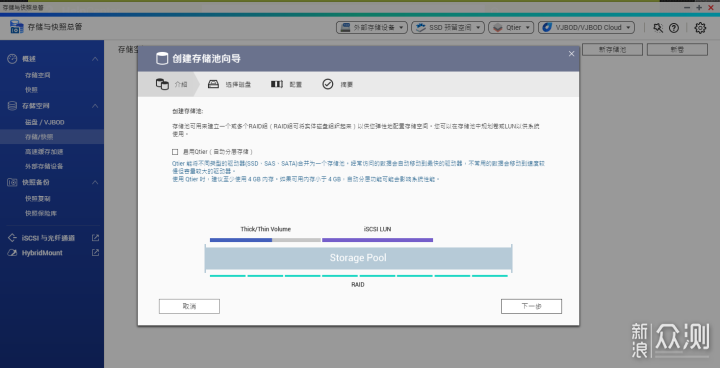Select the 摘要 wizard step tab
720x368 pixels.
click(x=338, y=84)
